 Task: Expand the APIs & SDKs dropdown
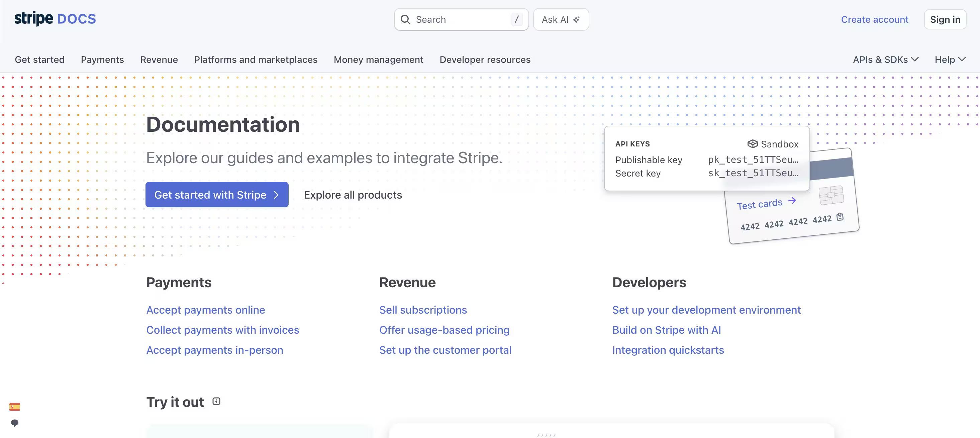tap(885, 59)
